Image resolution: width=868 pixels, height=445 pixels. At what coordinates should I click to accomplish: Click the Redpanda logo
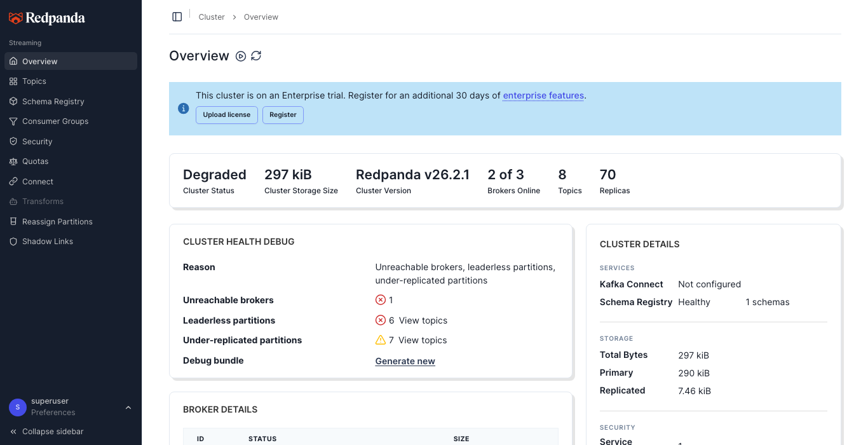coord(46,18)
